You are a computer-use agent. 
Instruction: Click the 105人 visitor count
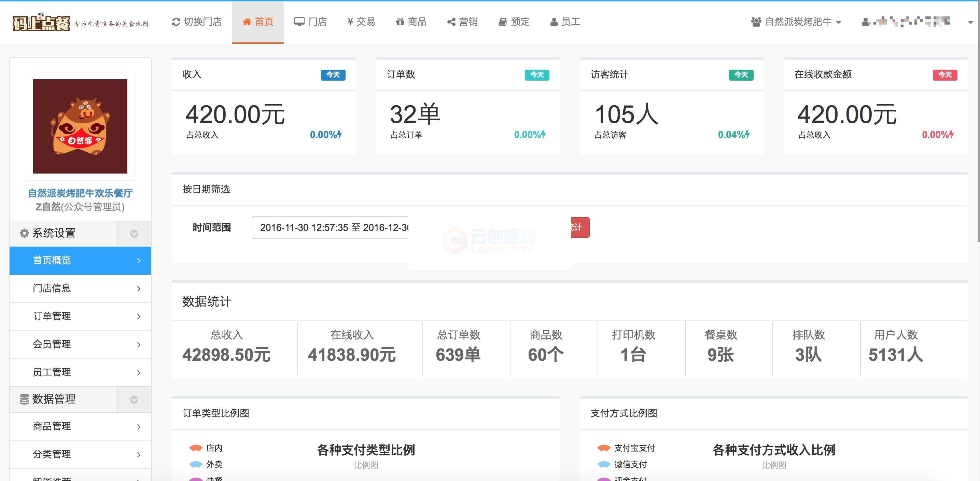point(627,114)
